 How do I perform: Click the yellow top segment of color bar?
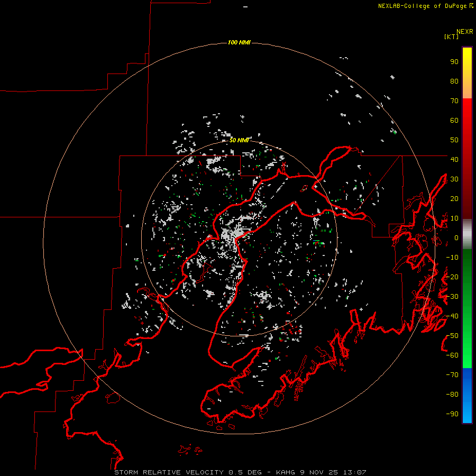467,73
